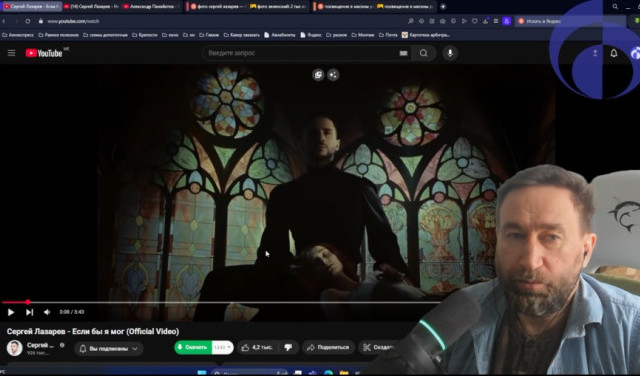Open the Edge browser taskbar icon
The image size is (640, 376).
click(x=329, y=373)
